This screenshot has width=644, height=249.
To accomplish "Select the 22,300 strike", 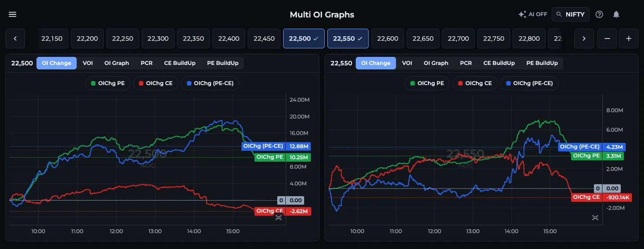I will pyautogui.click(x=158, y=39).
